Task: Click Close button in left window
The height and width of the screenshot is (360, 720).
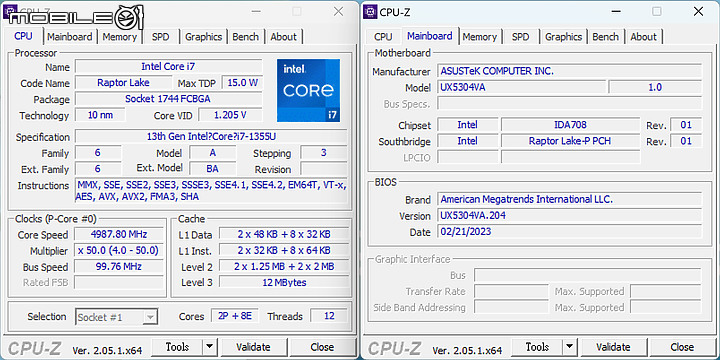Action: (x=322, y=347)
